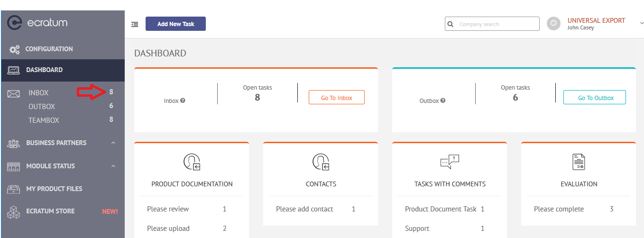Click the sidebar collapse hamburger icon
Screen dimensions: 644x238
[x=135, y=24]
